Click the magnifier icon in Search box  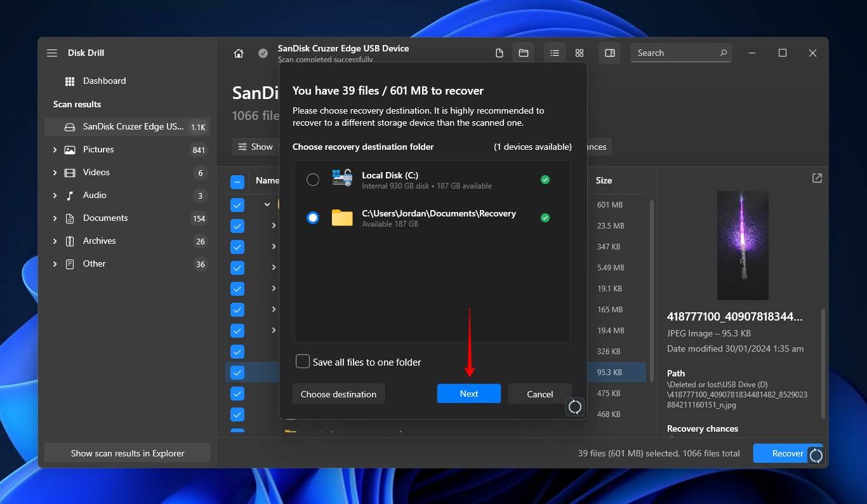[723, 53]
